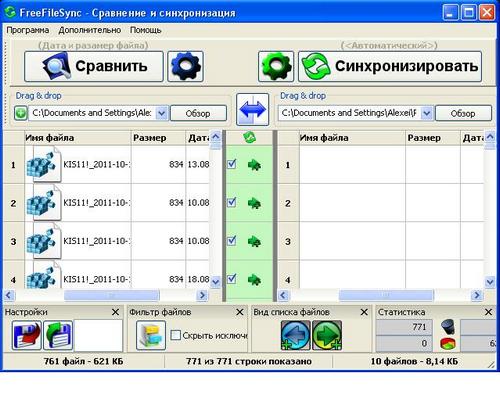Click right grid horizontal scrollbar thumb
This screenshot has height=402, width=500.
(386, 295)
